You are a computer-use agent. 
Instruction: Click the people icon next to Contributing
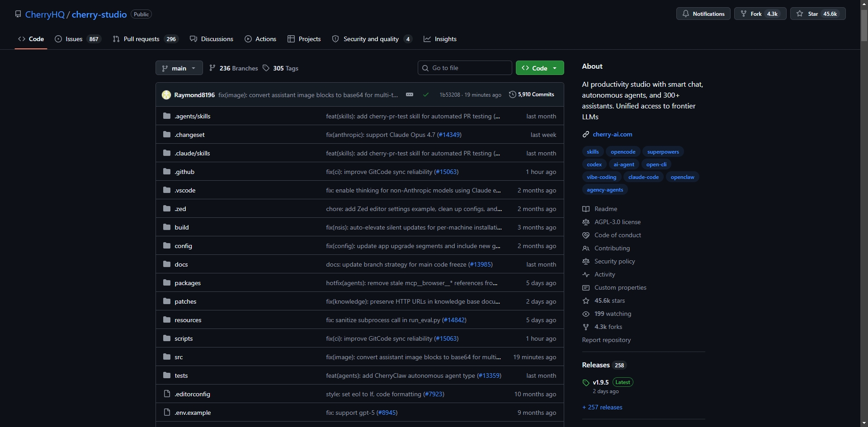pyautogui.click(x=586, y=248)
